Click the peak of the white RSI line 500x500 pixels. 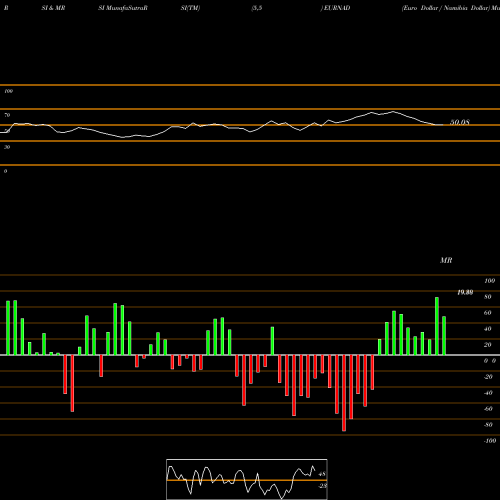pos(393,112)
